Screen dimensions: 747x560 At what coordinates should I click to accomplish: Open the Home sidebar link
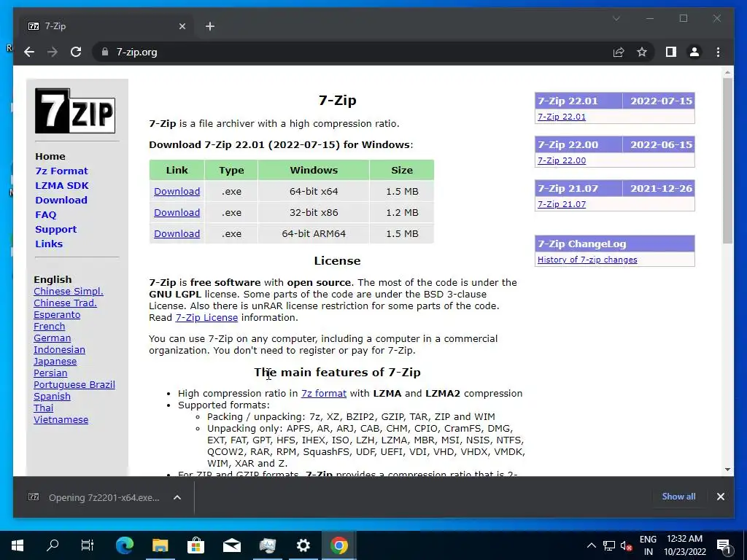click(x=50, y=156)
